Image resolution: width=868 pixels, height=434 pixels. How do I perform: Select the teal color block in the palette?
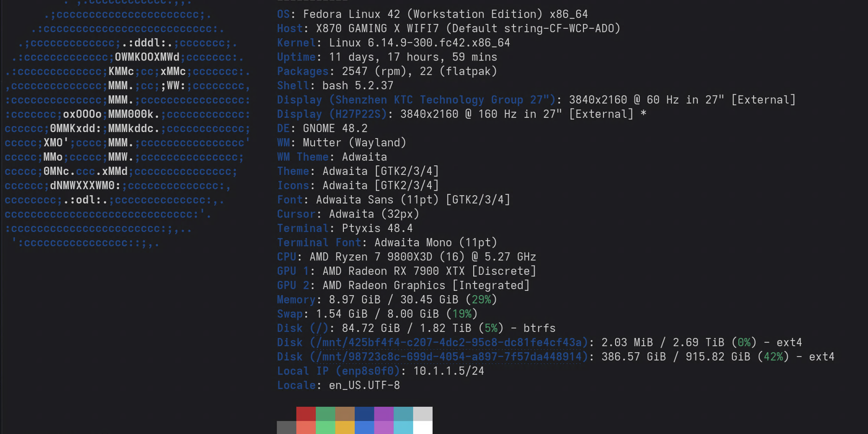click(x=404, y=414)
